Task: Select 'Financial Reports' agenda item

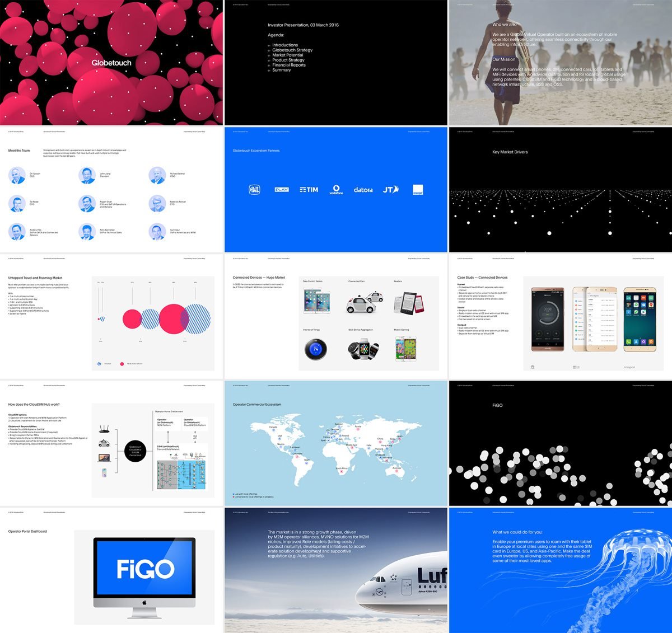Action: [289, 65]
